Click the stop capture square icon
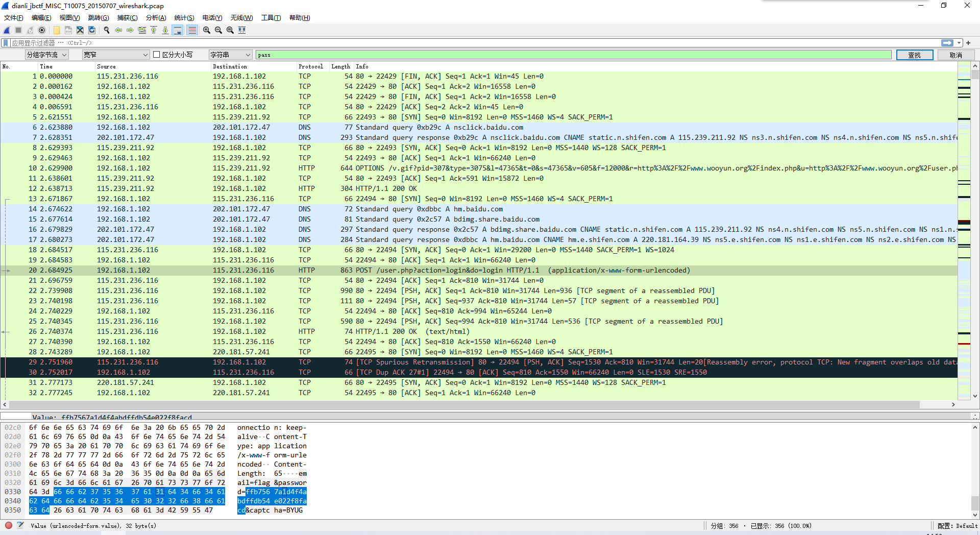The height and width of the screenshot is (535, 980). click(18, 30)
